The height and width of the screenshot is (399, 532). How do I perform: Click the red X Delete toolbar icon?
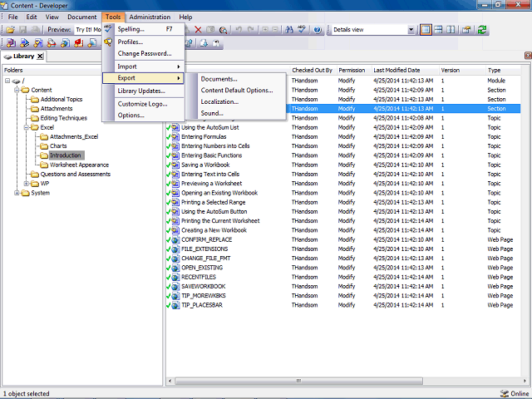pos(198,30)
